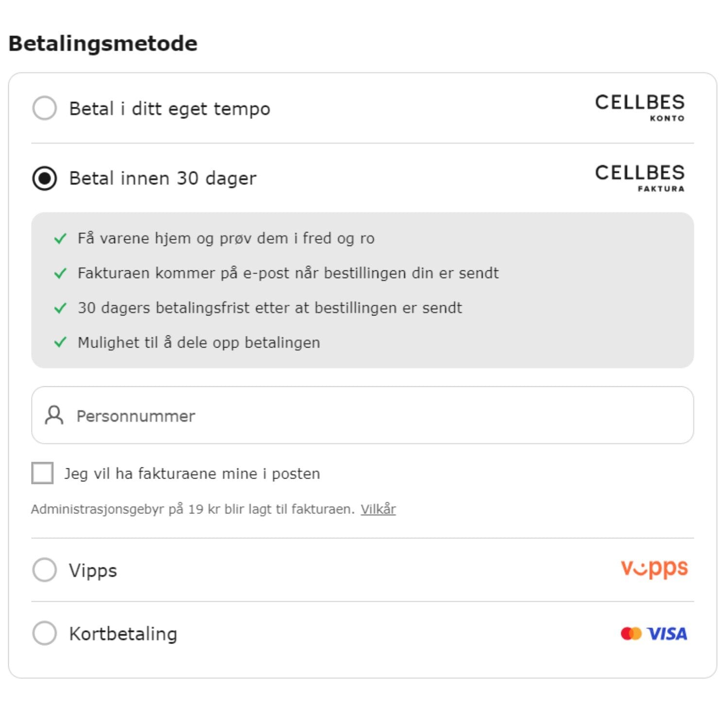
Task: Click the Cellbes Faktura logo
Action: [x=640, y=178]
